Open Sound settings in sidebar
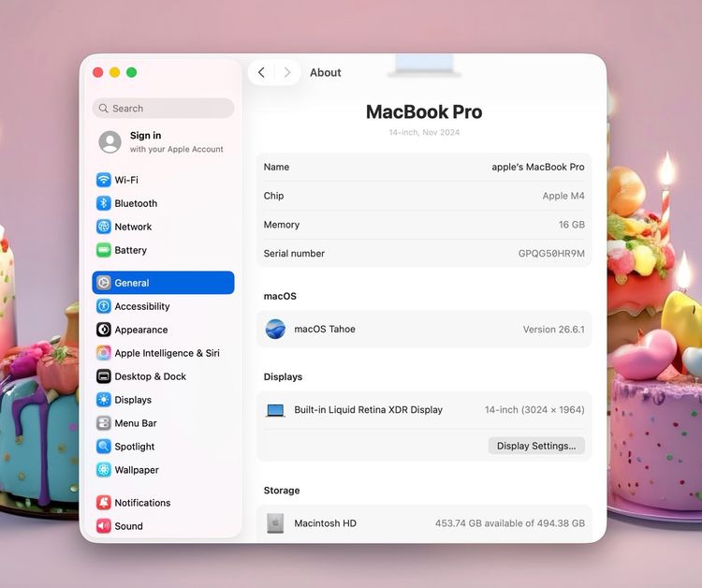Image resolution: width=702 pixels, height=588 pixels. (164, 526)
